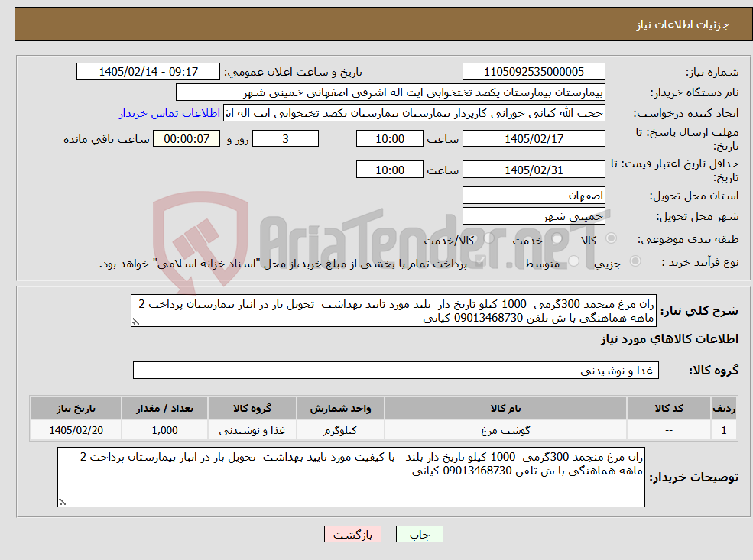Click the بازگشت (back) button
The height and width of the screenshot is (560, 753).
pos(352,534)
